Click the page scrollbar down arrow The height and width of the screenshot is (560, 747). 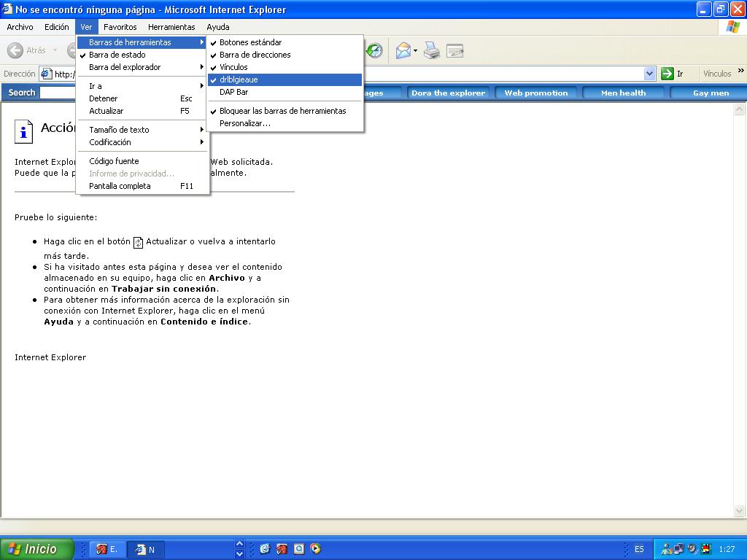(740, 511)
